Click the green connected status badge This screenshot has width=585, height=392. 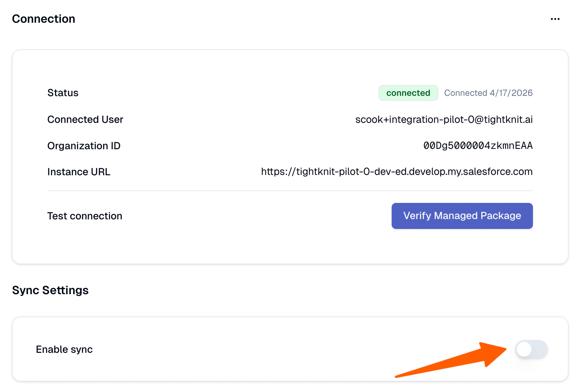408,93
